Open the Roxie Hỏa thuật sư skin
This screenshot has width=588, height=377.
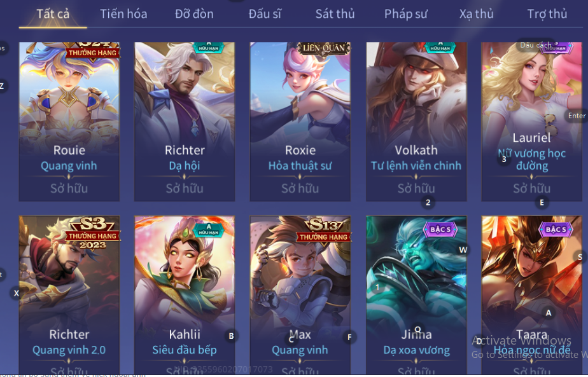pos(300,121)
